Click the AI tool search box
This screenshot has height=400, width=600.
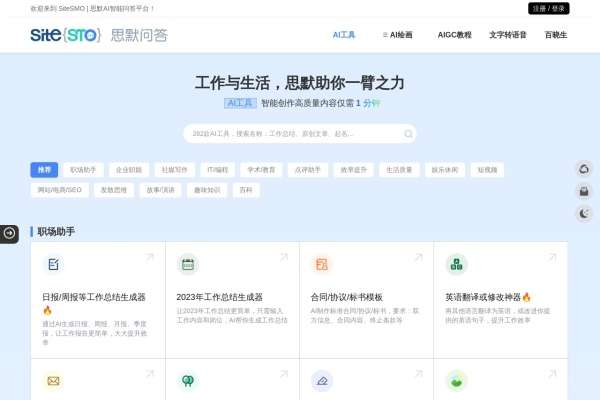[x=300, y=133]
